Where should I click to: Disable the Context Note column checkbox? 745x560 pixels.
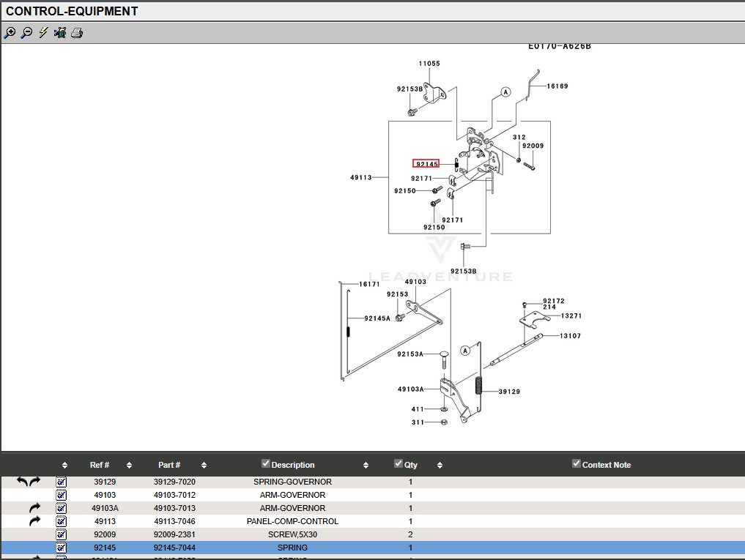577,463
